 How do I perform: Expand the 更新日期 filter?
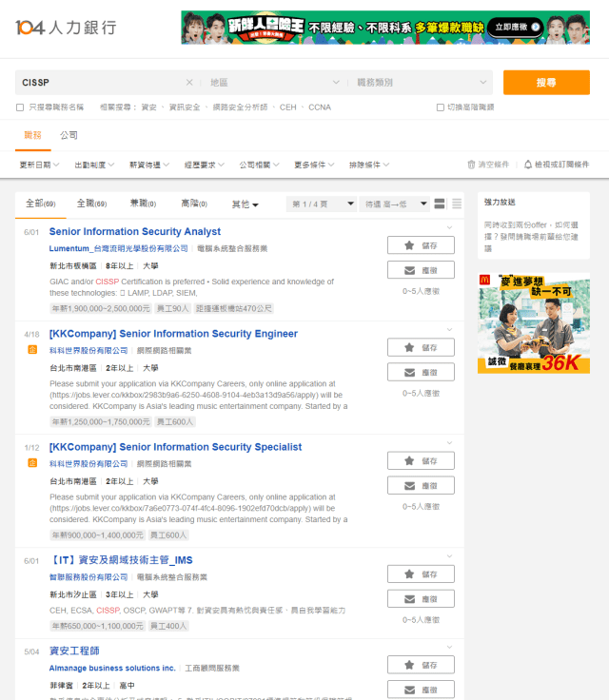(x=39, y=165)
